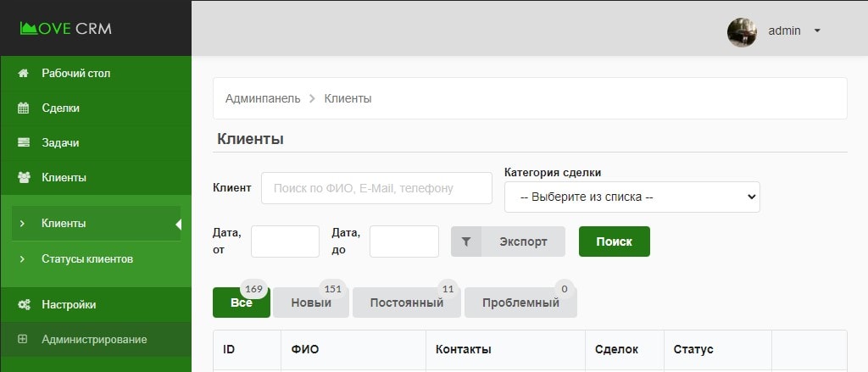Image resolution: width=868 pixels, height=372 pixels.
Task: Select the Постоянный status tab
Action: (x=407, y=303)
